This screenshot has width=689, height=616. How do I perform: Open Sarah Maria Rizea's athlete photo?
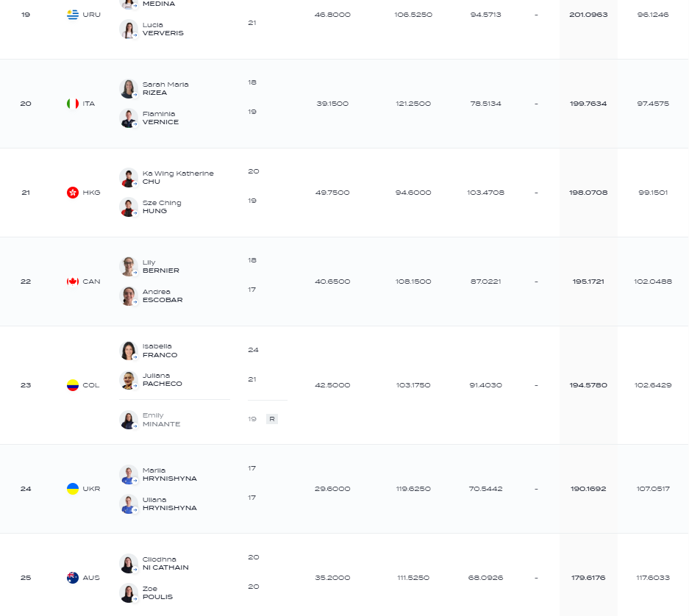click(128, 89)
